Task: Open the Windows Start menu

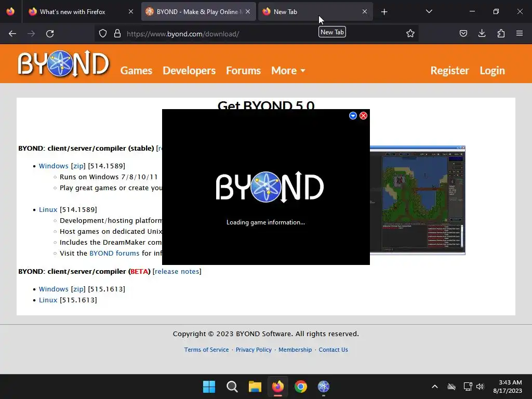Action: 209,387
